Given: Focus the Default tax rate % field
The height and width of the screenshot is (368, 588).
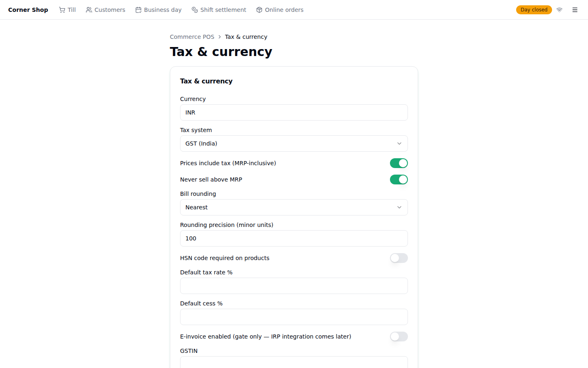Looking at the screenshot, I should (294, 286).
